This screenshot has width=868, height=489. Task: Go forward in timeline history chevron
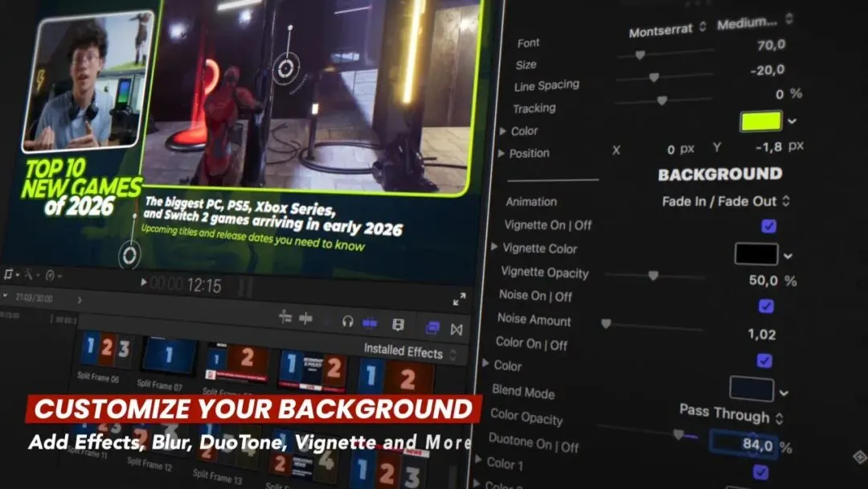(x=80, y=300)
